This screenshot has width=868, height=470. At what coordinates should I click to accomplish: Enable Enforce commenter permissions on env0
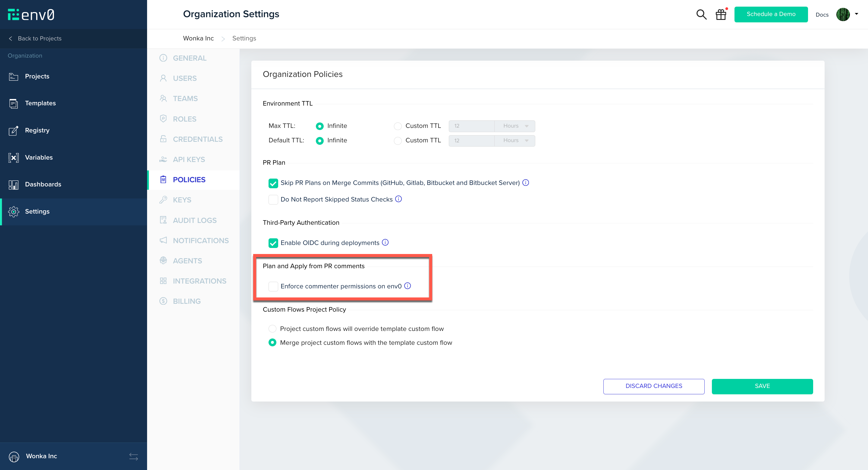pyautogui.click(x=273, y=286)
